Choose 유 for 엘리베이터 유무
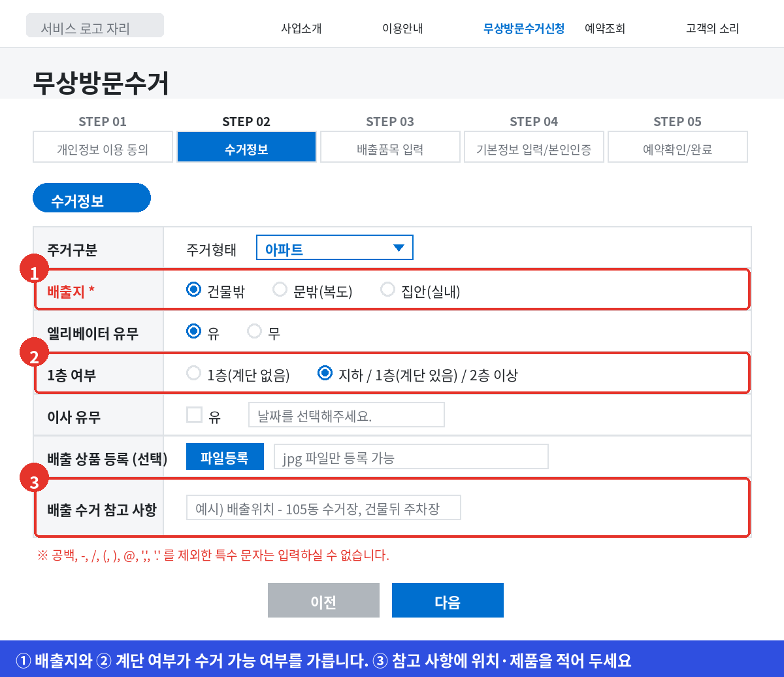This screenshot has height=677, width=784. pos(193,331)
